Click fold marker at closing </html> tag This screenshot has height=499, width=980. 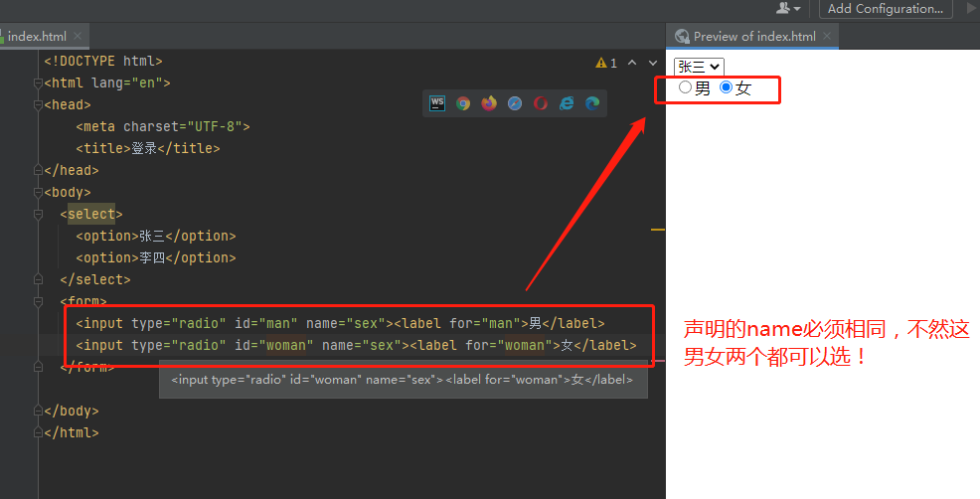(x=38, y=432)
